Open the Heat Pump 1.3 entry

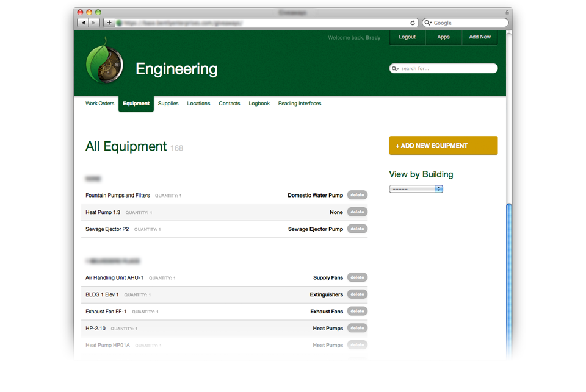[x=103, y=212]
